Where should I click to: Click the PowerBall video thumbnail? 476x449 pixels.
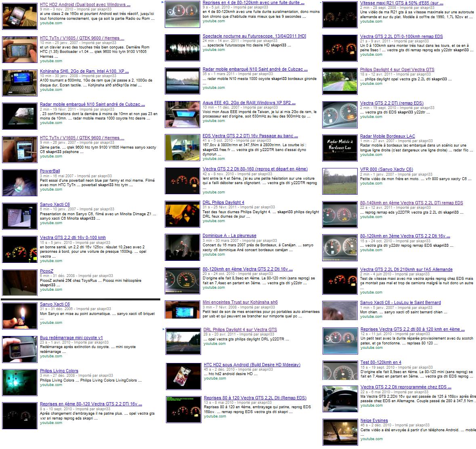tap(20, 183)
